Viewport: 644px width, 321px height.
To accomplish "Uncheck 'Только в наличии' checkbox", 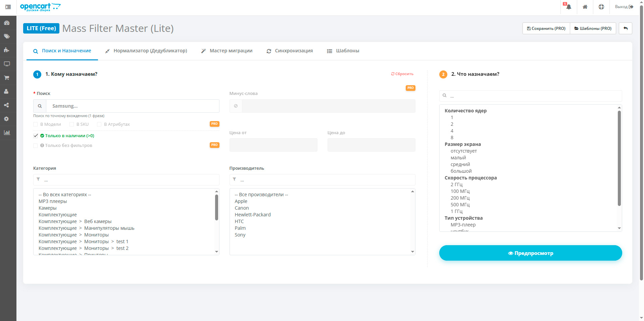I will pos(36,136).
